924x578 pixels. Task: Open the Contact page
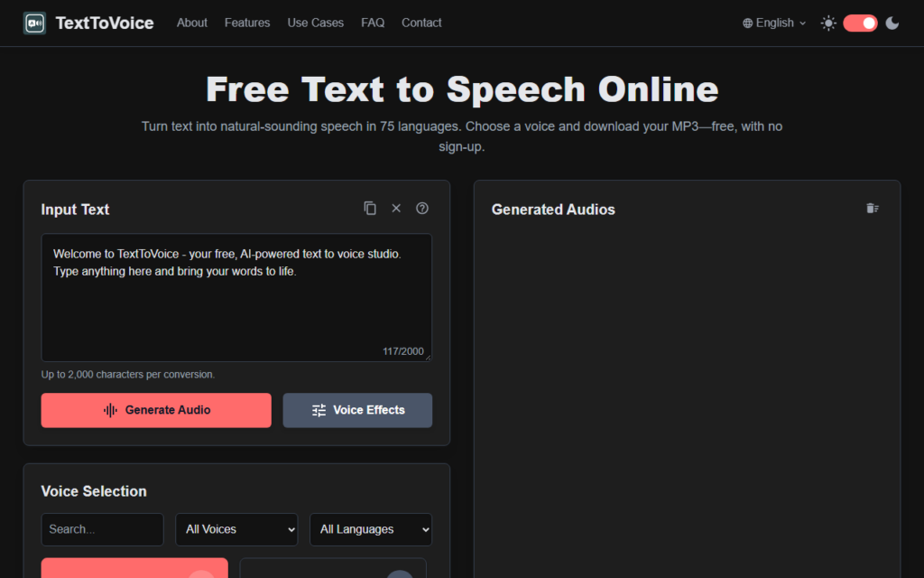tap(421, 23)
